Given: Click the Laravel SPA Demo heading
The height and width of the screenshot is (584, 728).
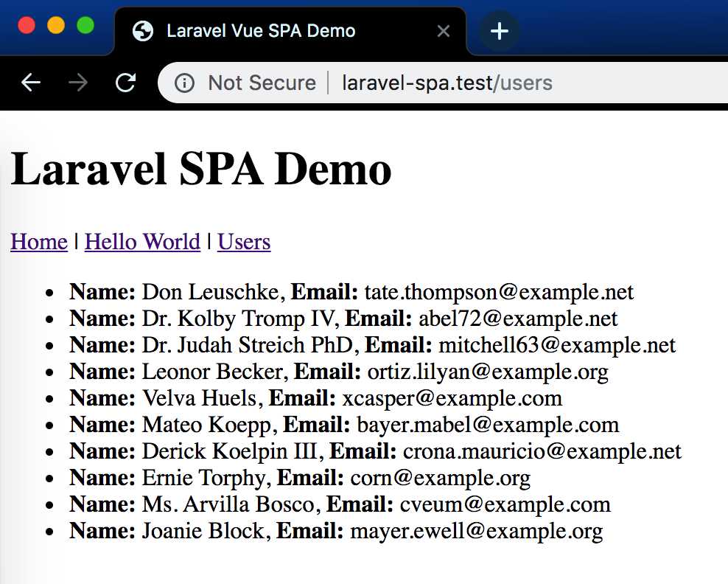Looking at the screenshot, I should 201,169.
